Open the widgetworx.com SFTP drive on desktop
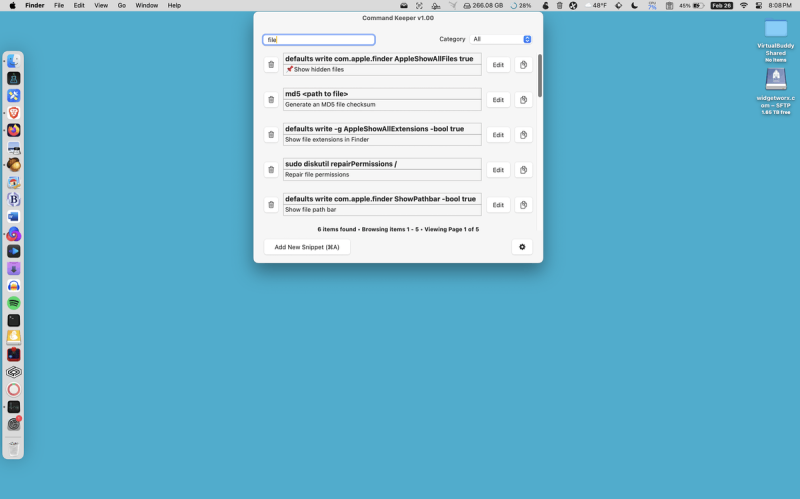800x499 pixels. coord(776,79)
